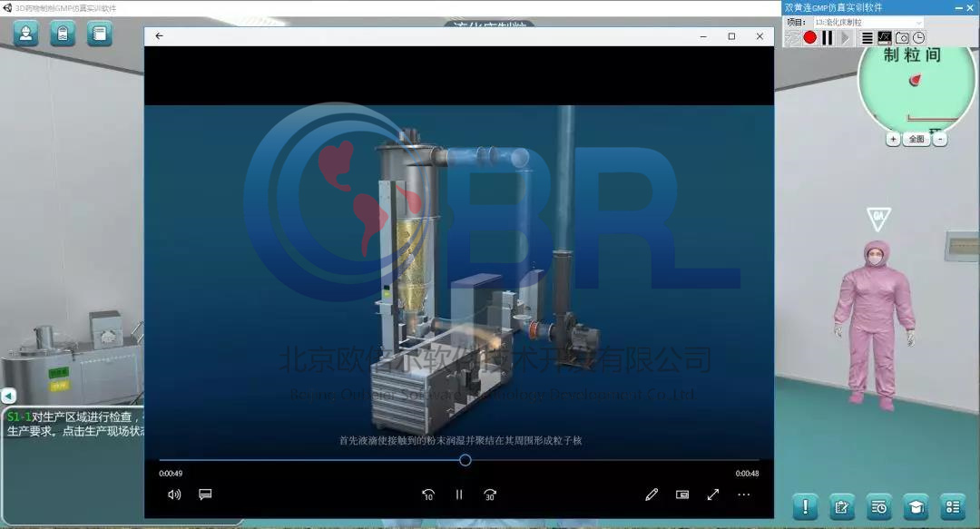This screenshot has width=980, height=529.
Task: Maximize the video player window
Action: [x=732, y=36]
